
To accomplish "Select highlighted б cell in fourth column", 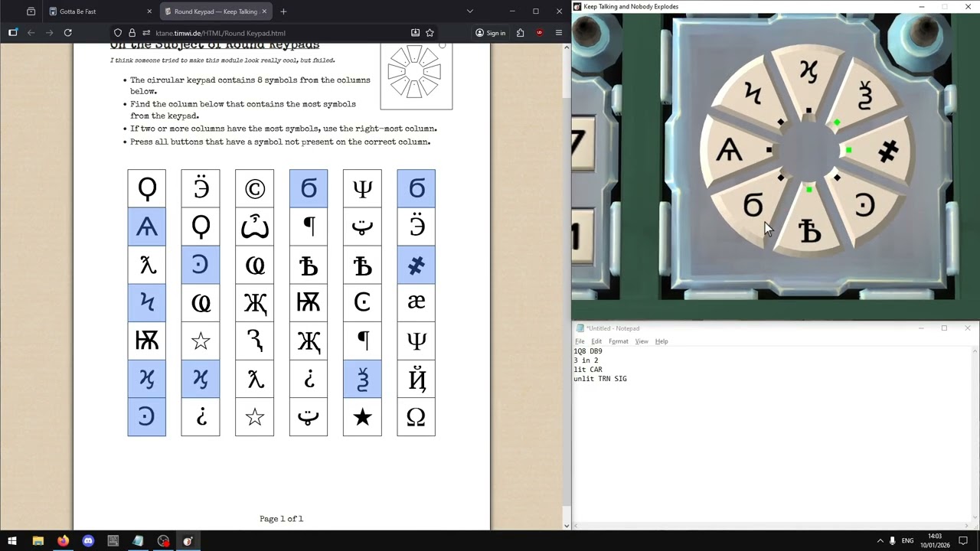I will tap(309, 188).
